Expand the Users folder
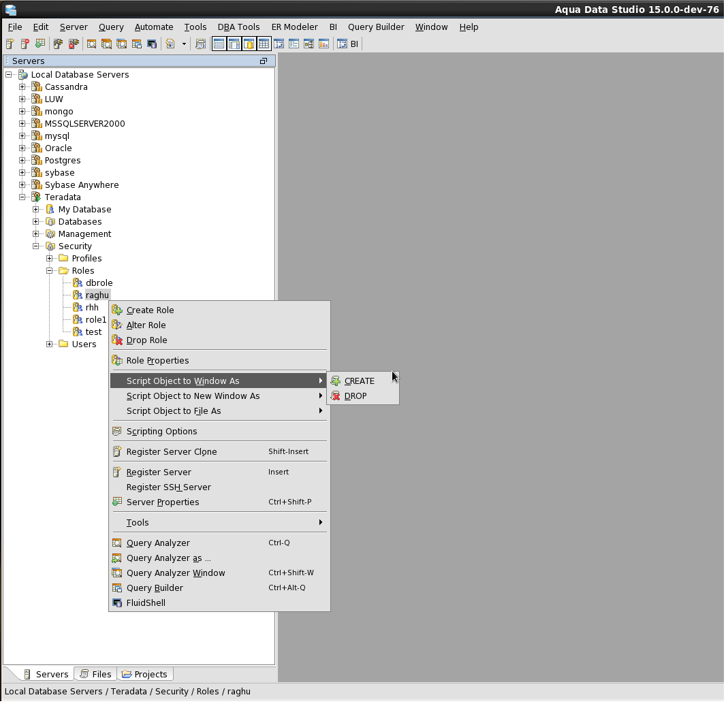Viewport: 728px width, 708px height. tap(49, 344)
